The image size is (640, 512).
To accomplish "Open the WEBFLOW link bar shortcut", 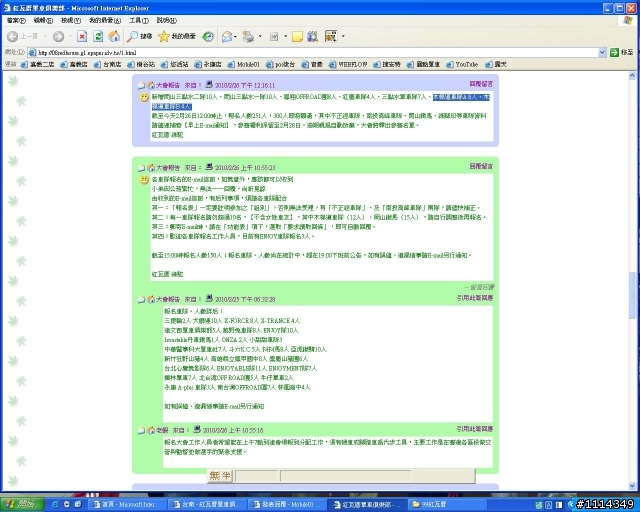I will click(x=348, y=65).
